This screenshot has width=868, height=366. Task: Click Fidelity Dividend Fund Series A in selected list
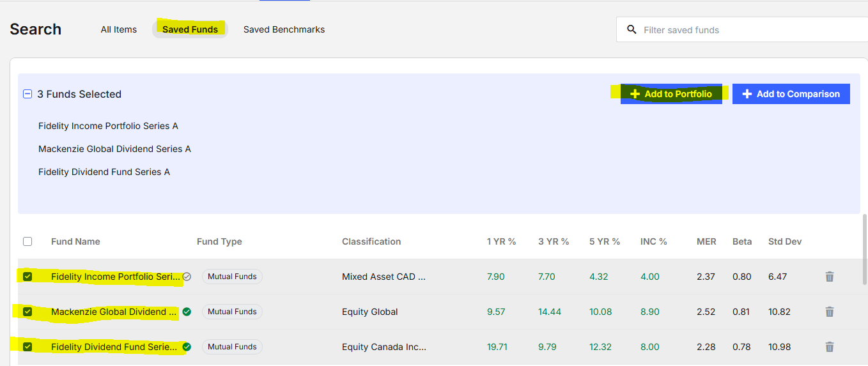(x=104, y=172)
